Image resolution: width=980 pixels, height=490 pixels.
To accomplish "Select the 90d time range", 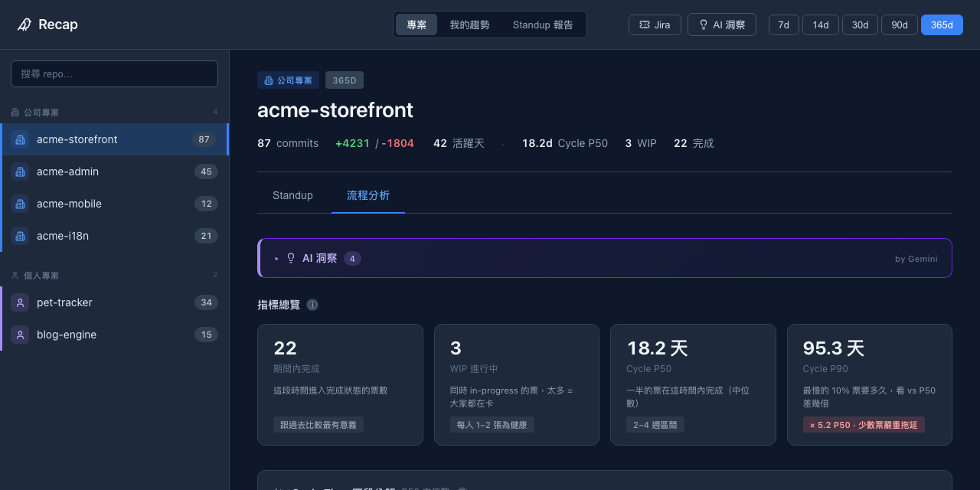I will 900,24.
